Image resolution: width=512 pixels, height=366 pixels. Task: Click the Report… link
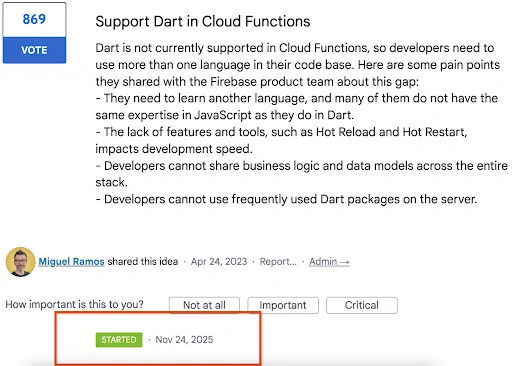coord(278,262)
